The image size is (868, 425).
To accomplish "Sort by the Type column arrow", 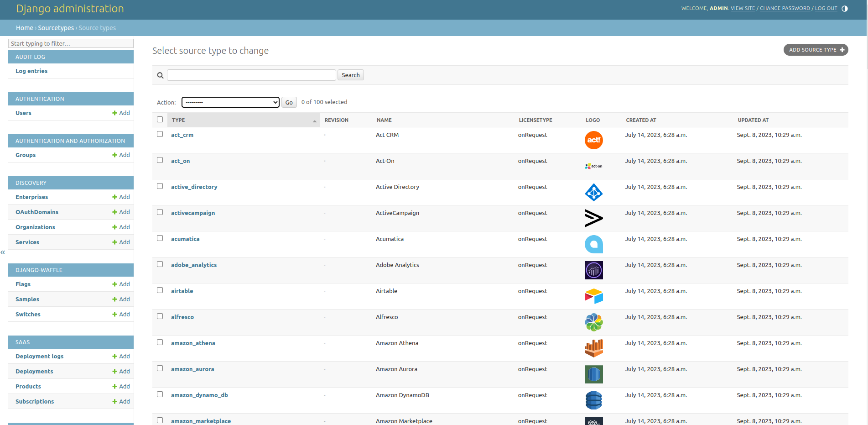I will tap(314, 121).
